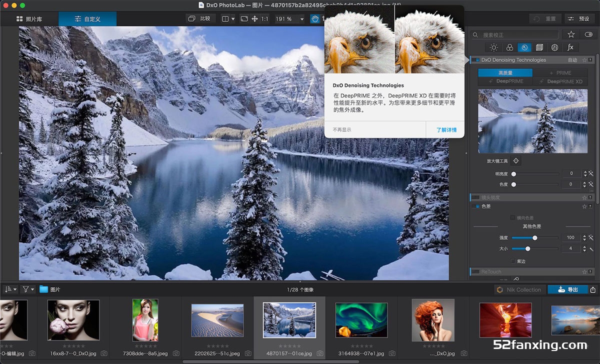Click magic wand for 强度 intensity
Viewport: 600px width, 364px height.
[x=591, y=237]
